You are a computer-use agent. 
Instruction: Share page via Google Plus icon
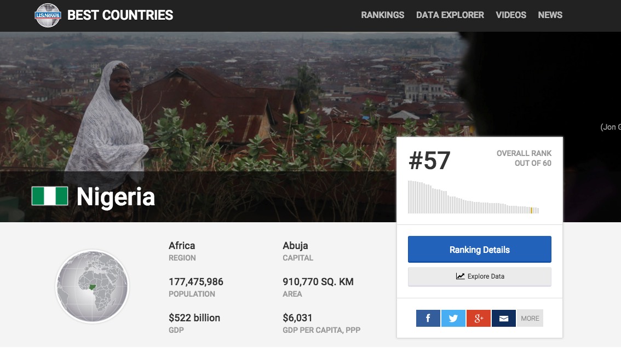pyautogui.click(x=478, y=318)
